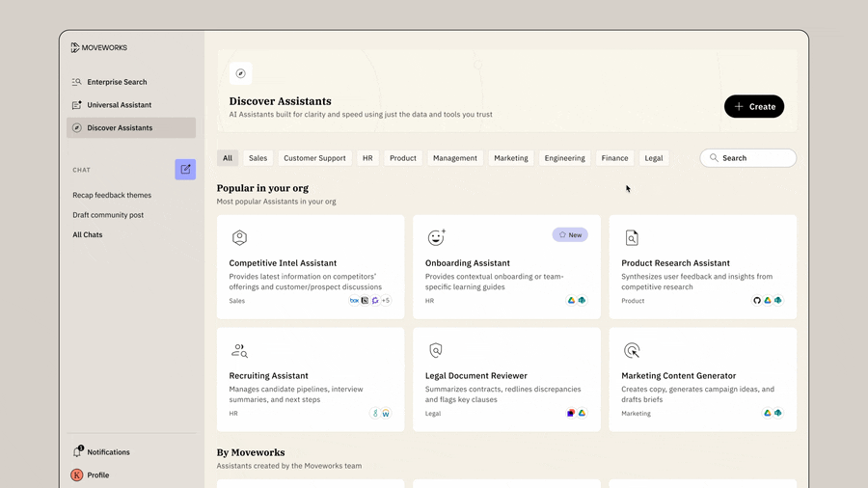Open the All Chats link
The width and height of the screenshot is (868, 488).
(88, 234)
